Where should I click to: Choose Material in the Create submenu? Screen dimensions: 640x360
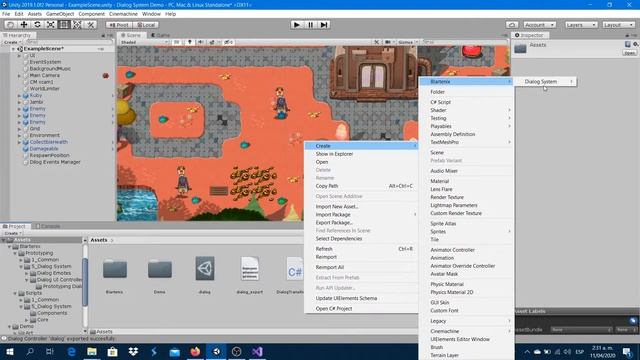click(440, 181)
